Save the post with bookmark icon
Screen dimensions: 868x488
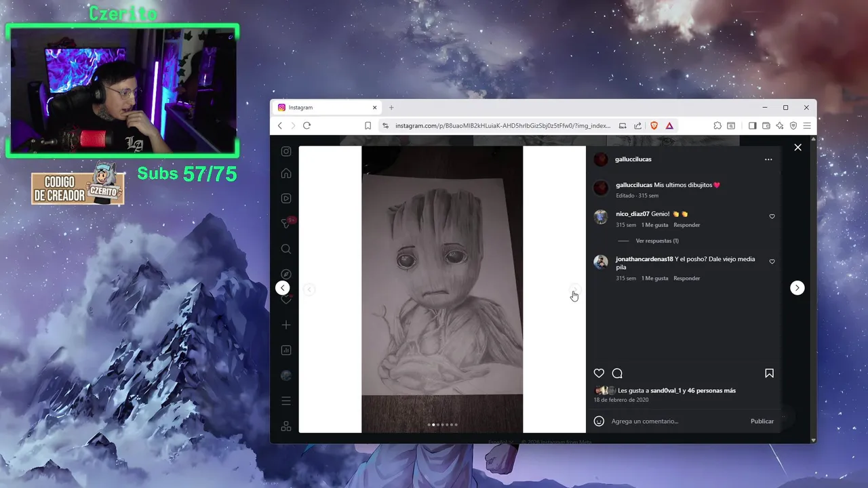pos(769,373)
